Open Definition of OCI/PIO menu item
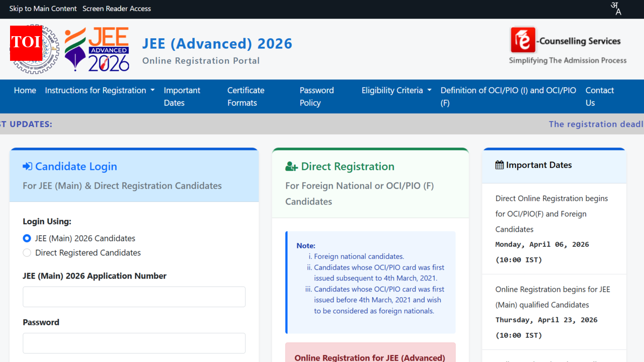This screenshot has width=644, height=362. (508, 97)
